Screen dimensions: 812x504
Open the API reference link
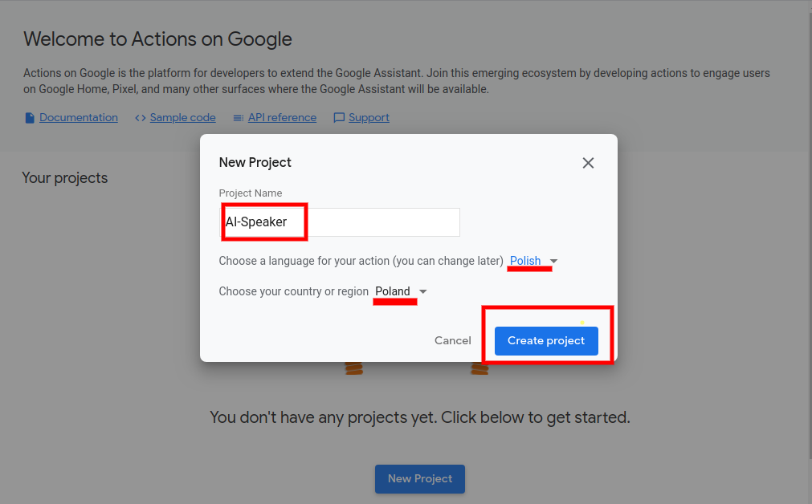point(282,118)
